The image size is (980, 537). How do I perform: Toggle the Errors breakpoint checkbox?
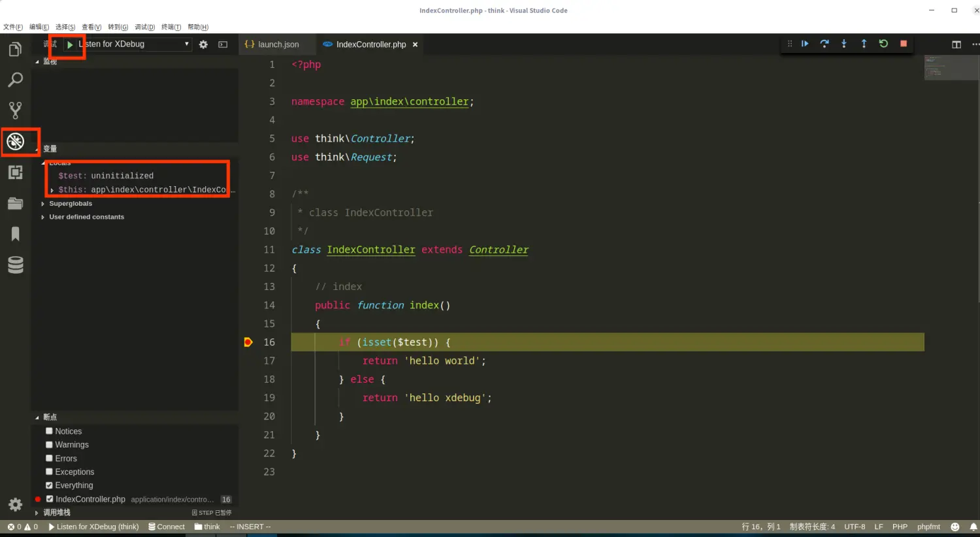click(x=49, y=459)
